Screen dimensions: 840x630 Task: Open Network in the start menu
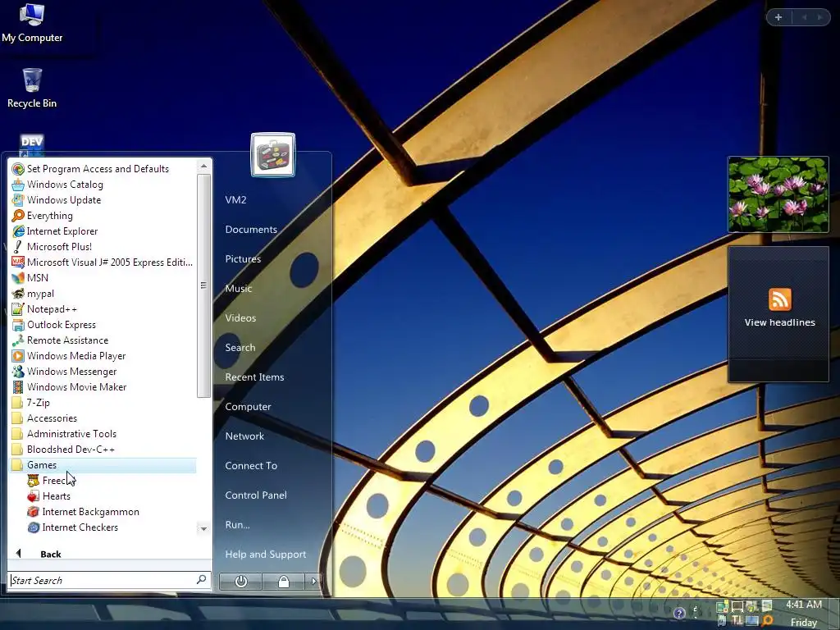[244, 436]
